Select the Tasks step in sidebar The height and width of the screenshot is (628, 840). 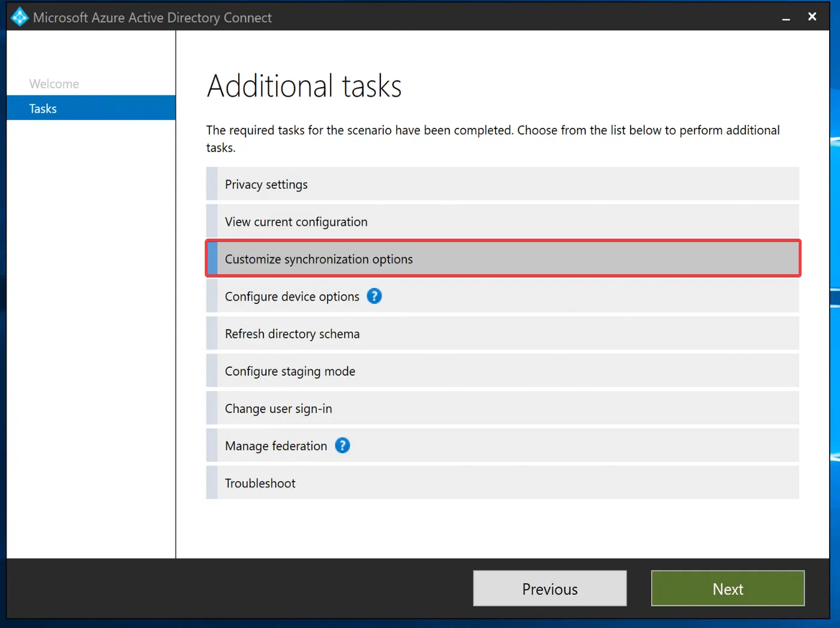[91, 108]
